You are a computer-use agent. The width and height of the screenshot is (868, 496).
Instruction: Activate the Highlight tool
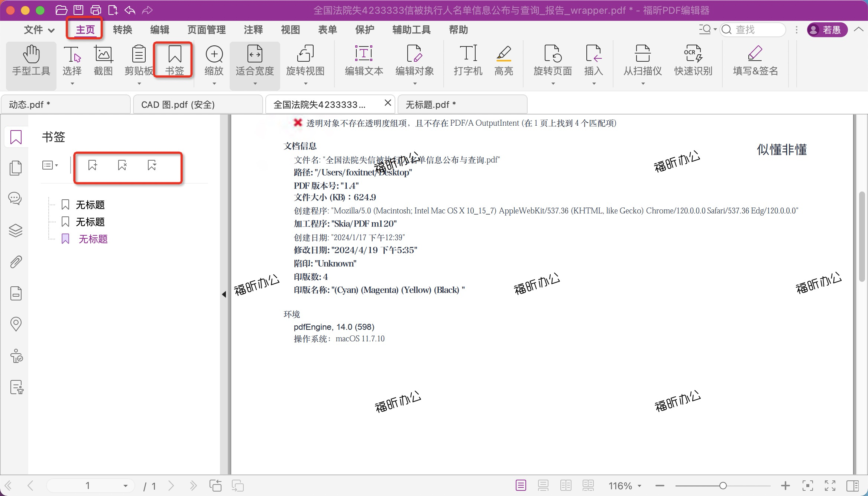coord(503,60)
